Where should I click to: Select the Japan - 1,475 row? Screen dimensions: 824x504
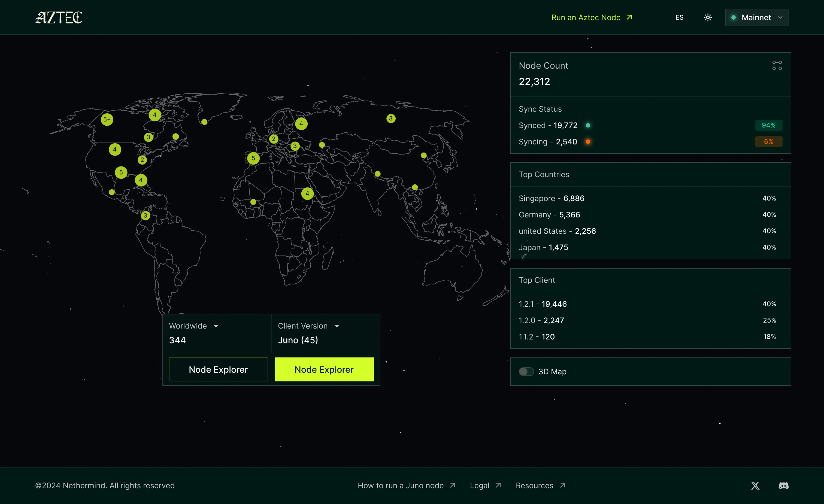coord(650,247)
